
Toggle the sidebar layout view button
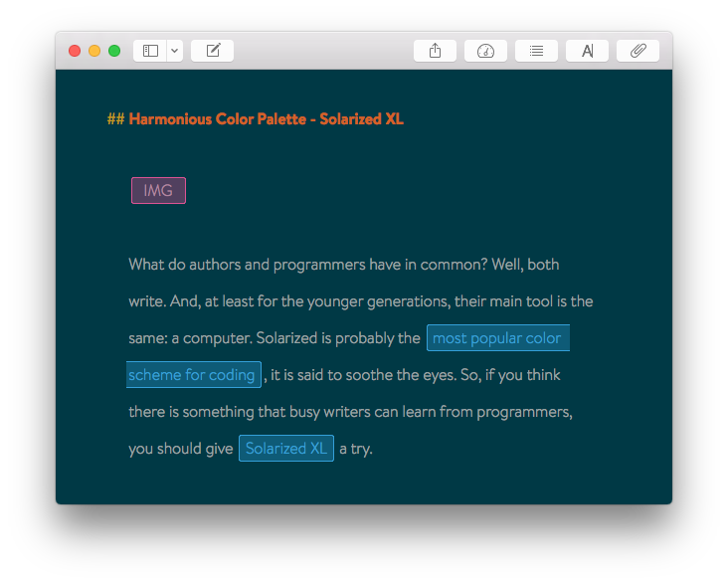(x=150, y=51)
